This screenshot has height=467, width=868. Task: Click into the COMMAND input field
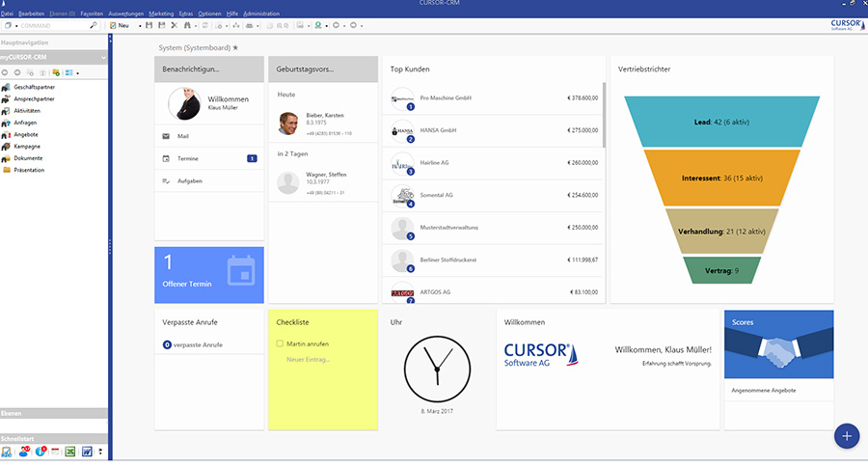48,25
